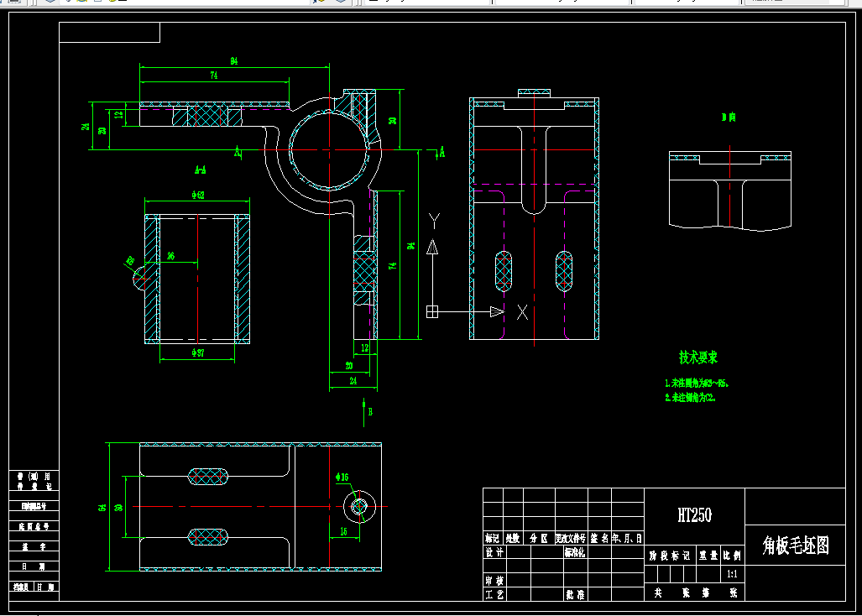The width and height of the screenshot is (862, 616).
Task: Select technical requirement line 1 text
Action: pos(697,383)
